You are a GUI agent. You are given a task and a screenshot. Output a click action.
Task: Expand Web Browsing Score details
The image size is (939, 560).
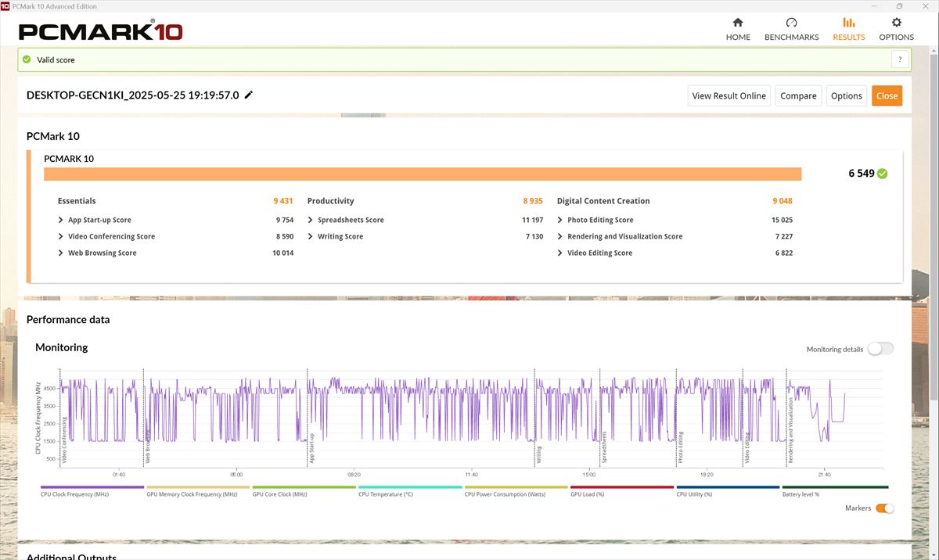tap(61, 253)
